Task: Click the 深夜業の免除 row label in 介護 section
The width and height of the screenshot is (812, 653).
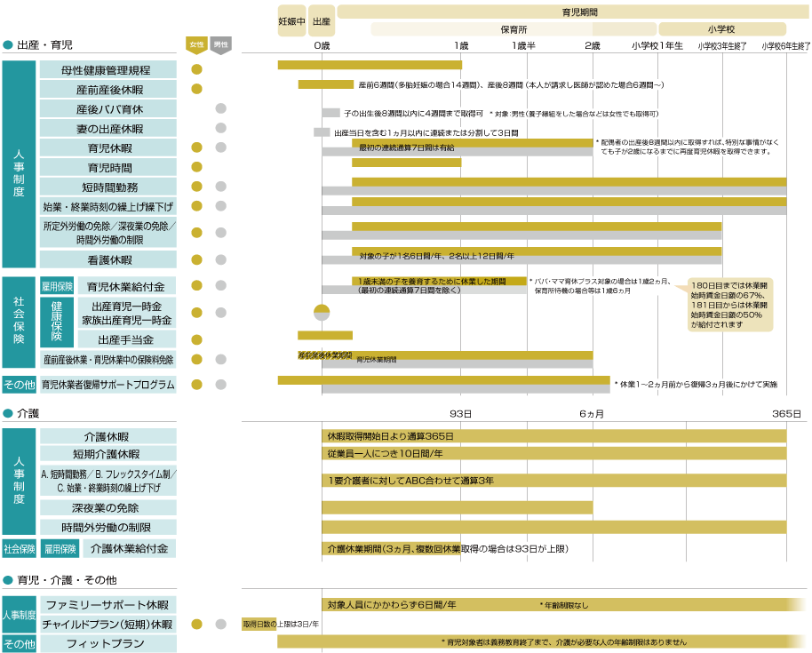Action: coord(108,507)
